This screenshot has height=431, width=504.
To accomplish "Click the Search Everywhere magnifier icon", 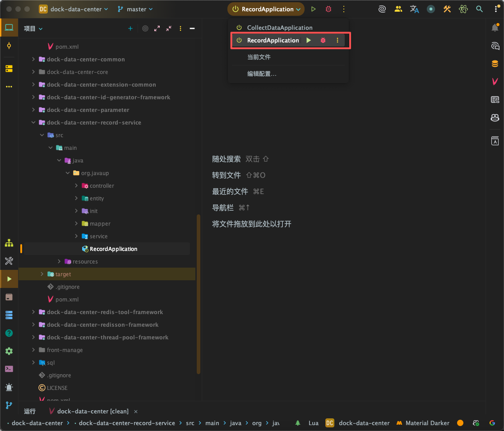I will click(x=480, y=9).
